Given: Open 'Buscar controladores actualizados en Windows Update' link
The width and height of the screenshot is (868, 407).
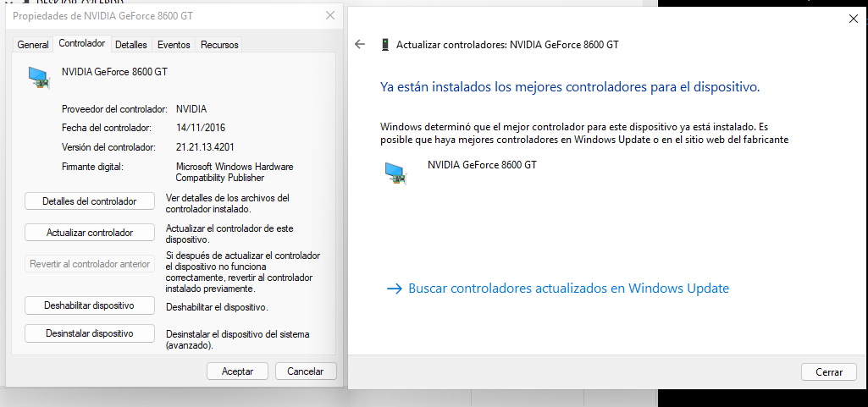Looking at the screenshot, I should click(558, 288).
